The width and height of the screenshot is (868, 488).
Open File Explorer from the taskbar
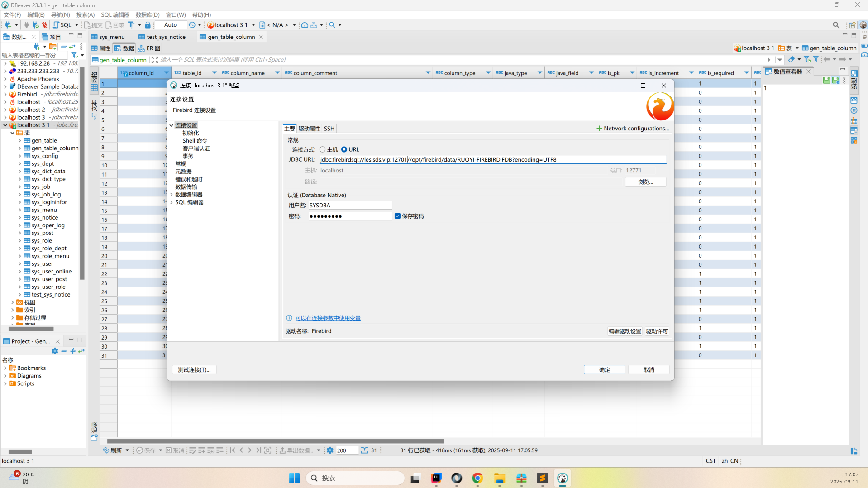(499, 478)
